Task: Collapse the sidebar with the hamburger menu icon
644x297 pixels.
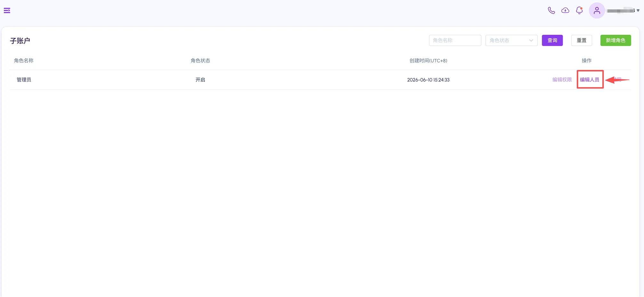Action: pyautogui.click(x=7, y=11)
